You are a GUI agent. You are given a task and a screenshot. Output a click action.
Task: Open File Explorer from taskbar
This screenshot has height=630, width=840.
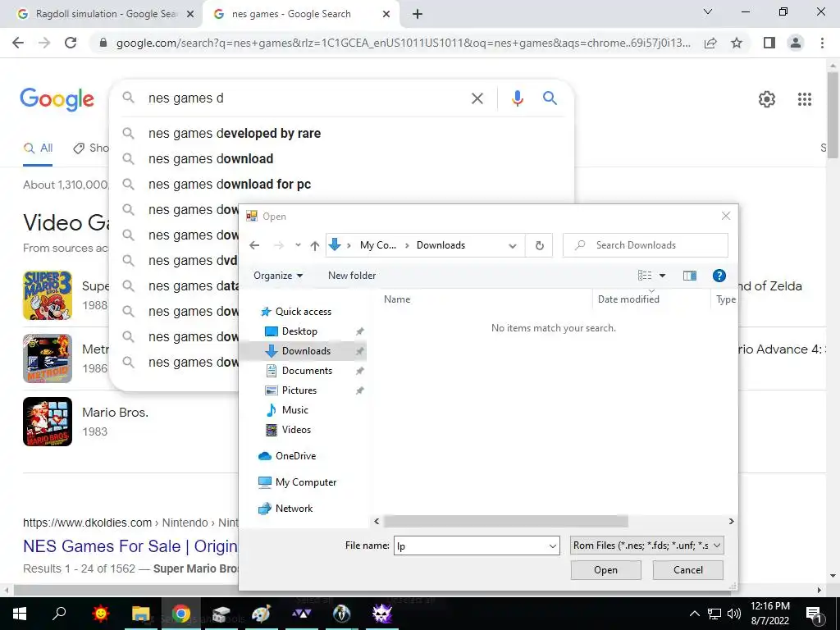point(140,614)
